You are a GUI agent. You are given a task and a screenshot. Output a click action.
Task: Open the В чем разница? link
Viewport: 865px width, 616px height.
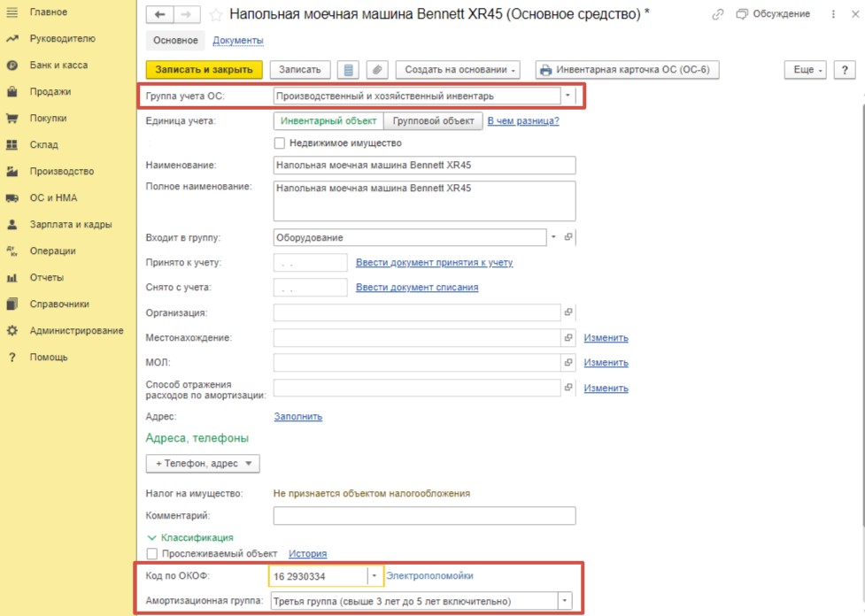[523, 120]
